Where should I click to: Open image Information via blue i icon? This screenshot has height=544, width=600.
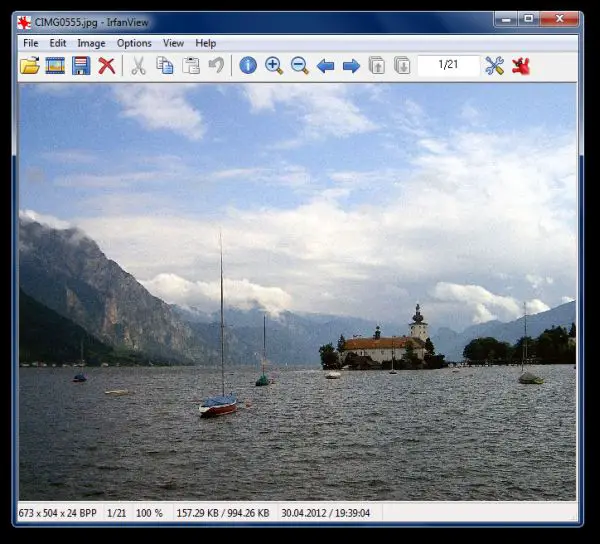point(248,65)
